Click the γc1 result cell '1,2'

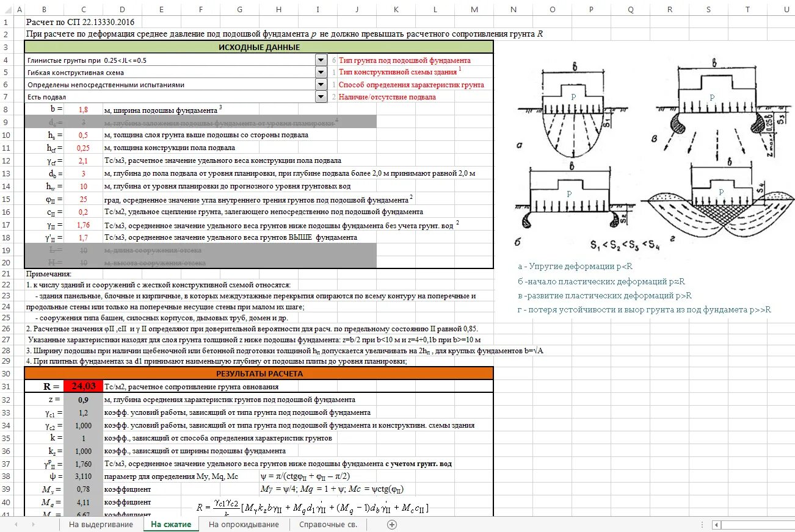click(x=83, y=412)
